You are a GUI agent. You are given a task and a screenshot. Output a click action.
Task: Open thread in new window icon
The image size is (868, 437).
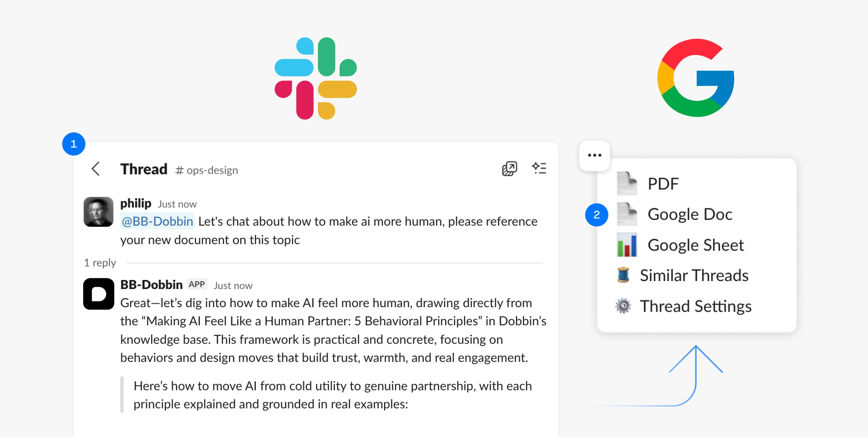pos(509,169)
